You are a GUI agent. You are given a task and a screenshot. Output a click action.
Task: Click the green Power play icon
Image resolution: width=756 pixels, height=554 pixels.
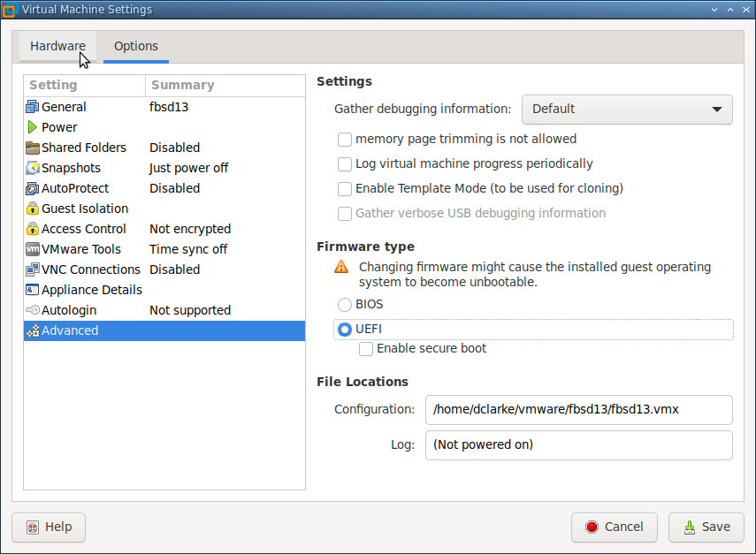tap(33, 127)
